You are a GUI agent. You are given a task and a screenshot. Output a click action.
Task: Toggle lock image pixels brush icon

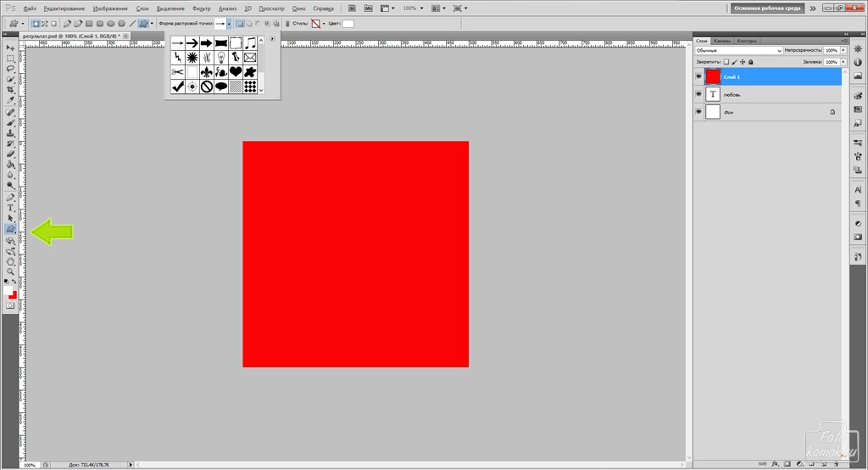click(735, 62)
